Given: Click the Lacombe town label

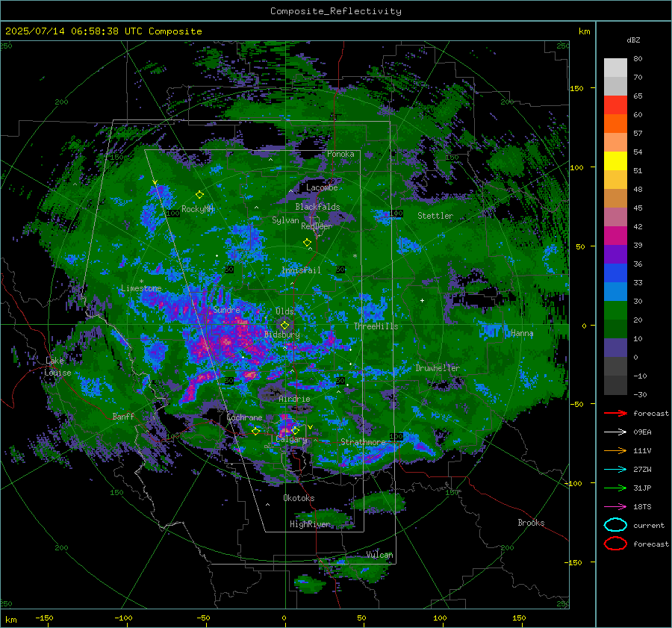Looking at the screenshot, I should click(x=322, y=187).
